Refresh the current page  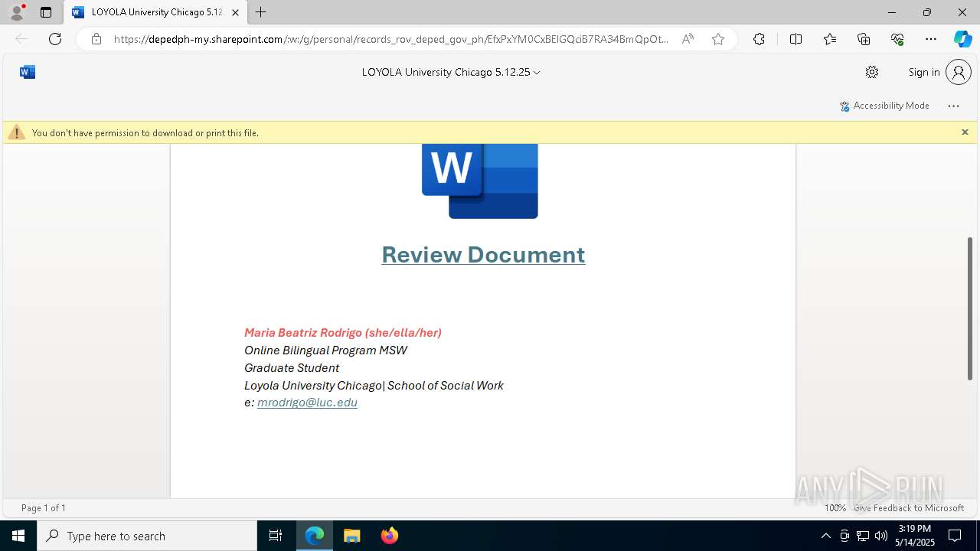(55, 39)
